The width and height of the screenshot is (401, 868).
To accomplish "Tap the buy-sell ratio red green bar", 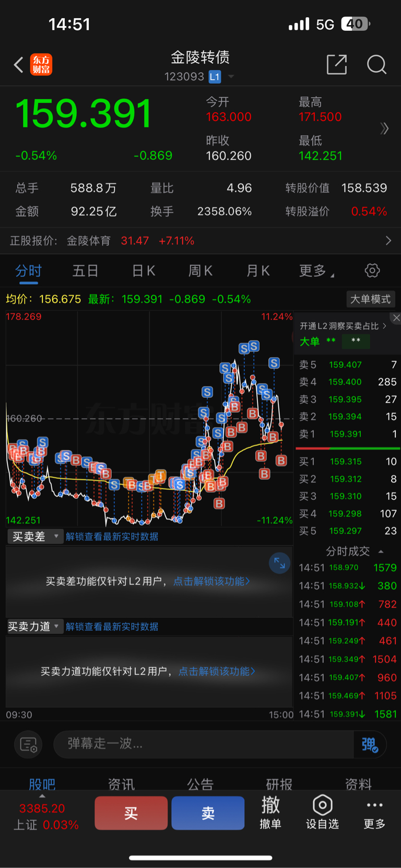I will (x=348, y=448).
